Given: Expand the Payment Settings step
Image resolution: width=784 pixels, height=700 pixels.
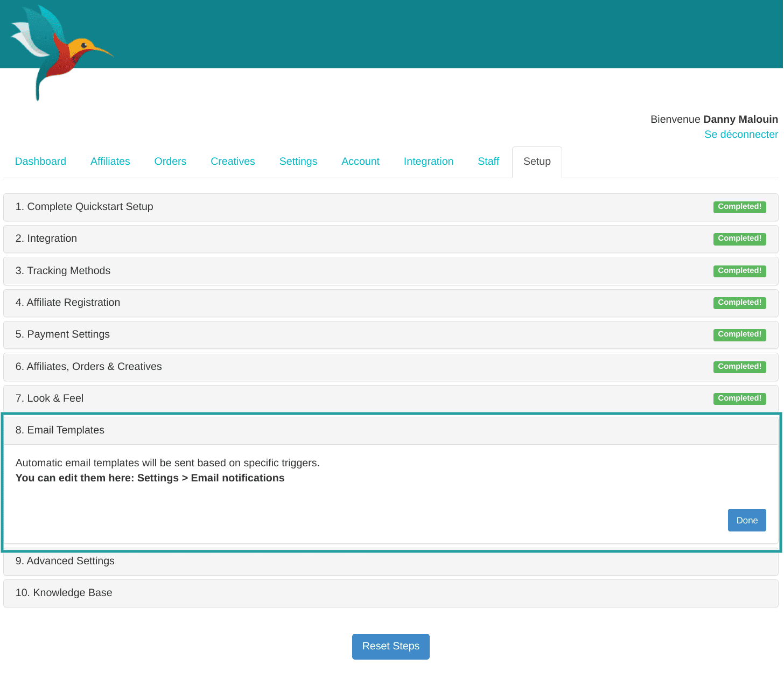Looking at the screenshot, I should point(62,334).
